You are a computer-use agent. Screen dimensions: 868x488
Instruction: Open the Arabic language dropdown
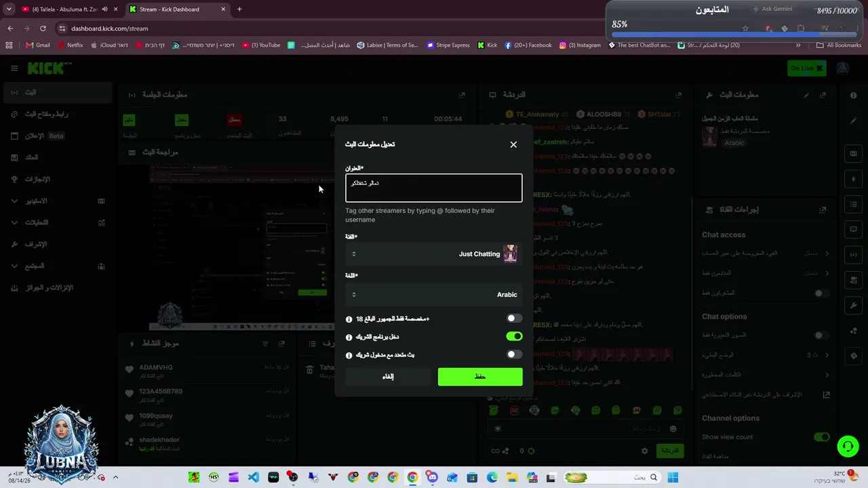(434, 295)
